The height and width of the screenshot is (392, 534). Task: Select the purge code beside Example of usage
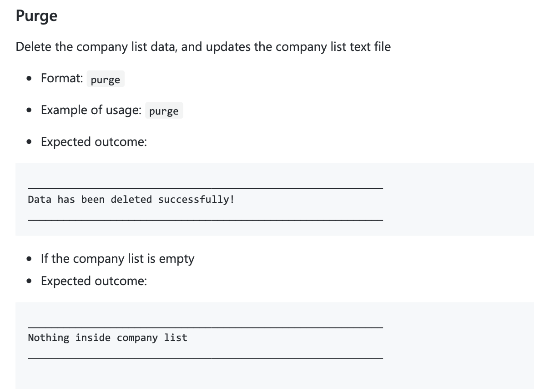pyautogui.click(x=164, y=111)
